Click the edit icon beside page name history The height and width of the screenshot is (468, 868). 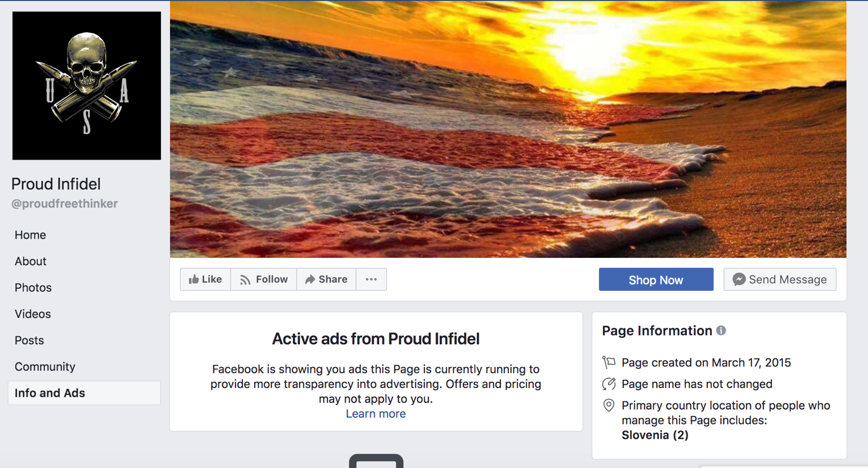(609, 384)
